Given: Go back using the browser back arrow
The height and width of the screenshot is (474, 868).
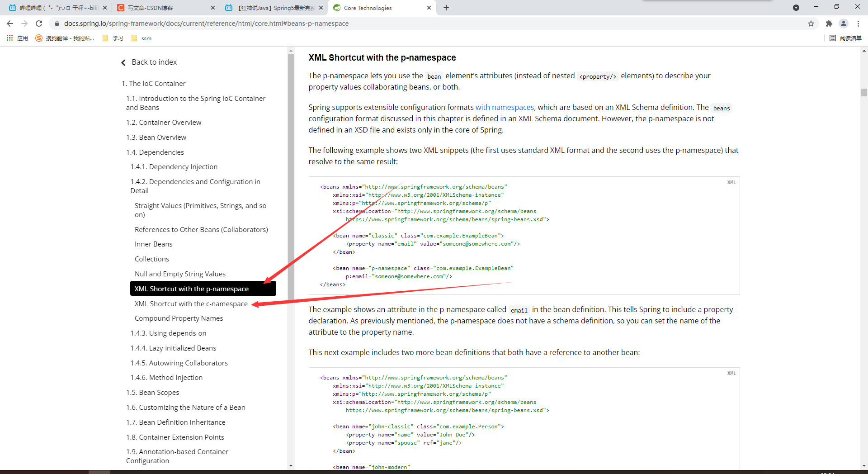Looking at the screenshot, I should 10,24.
